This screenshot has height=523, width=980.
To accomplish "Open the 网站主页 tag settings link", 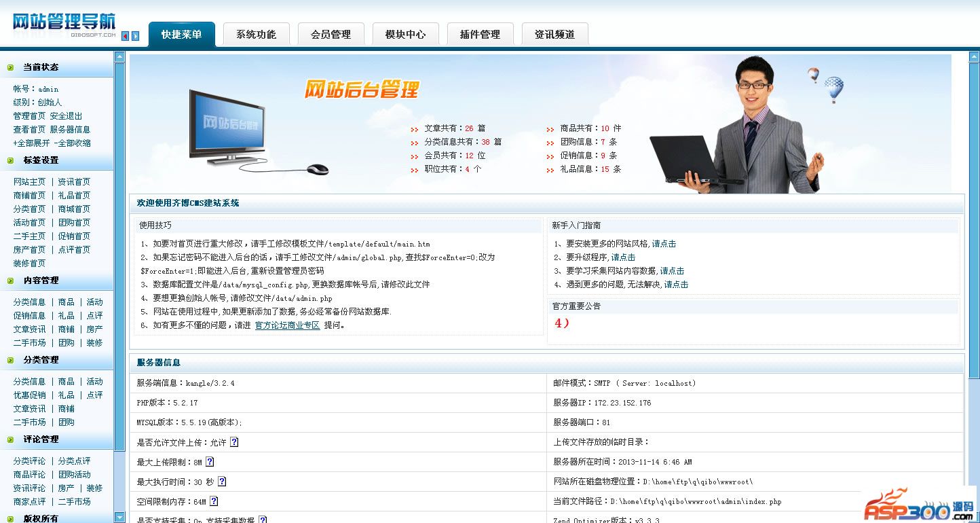I will tap(29, 182).
